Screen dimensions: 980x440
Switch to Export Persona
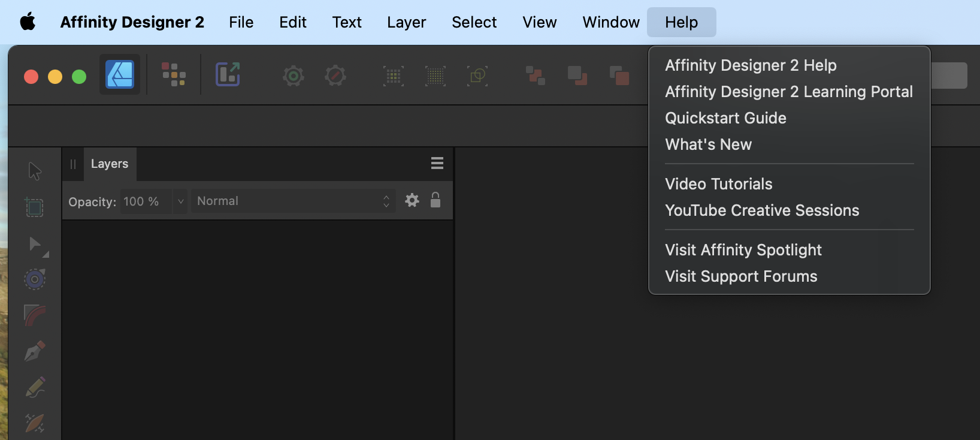[x=228, y=75]
